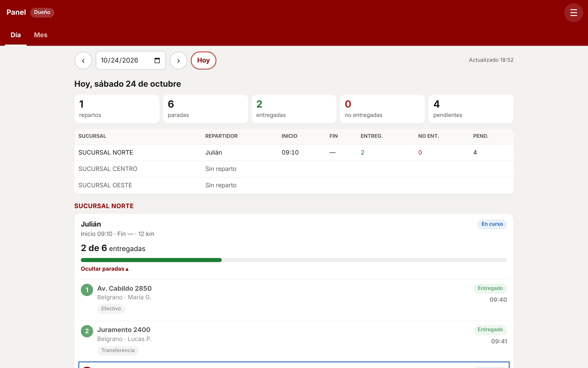Screen dimensions: 588x368
Task: Click stop number 1 badge
Action: pos(87,290)
